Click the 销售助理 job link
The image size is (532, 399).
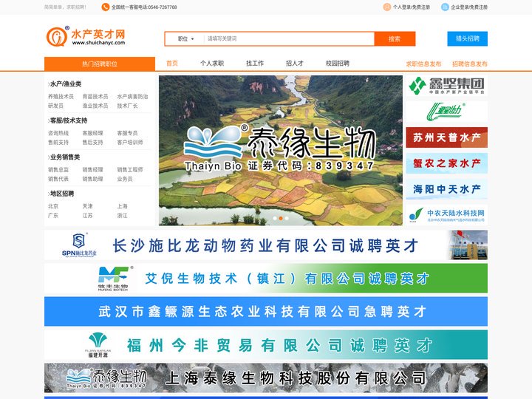(93, 179)
